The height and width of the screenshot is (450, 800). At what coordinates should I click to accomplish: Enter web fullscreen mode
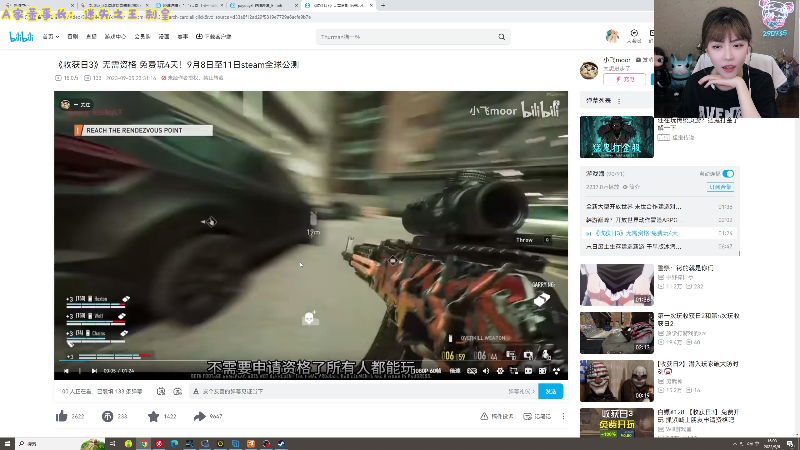(x=542, y=371)
